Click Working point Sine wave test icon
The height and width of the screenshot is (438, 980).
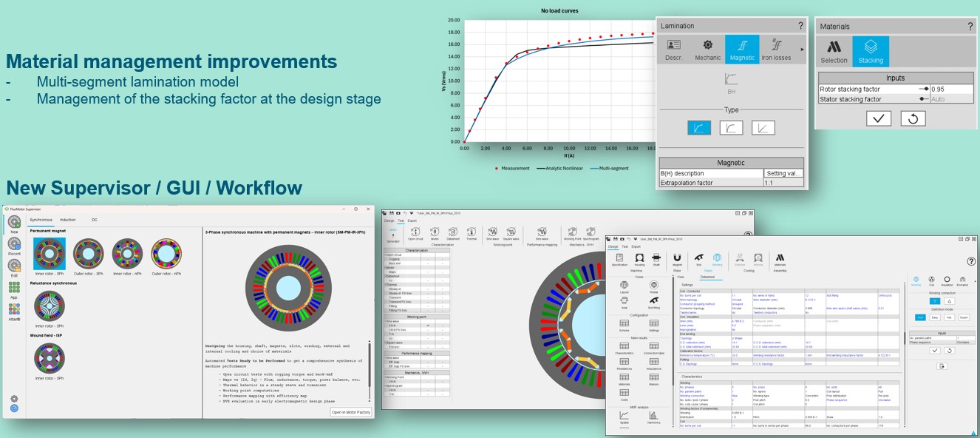tap(493, 234)
